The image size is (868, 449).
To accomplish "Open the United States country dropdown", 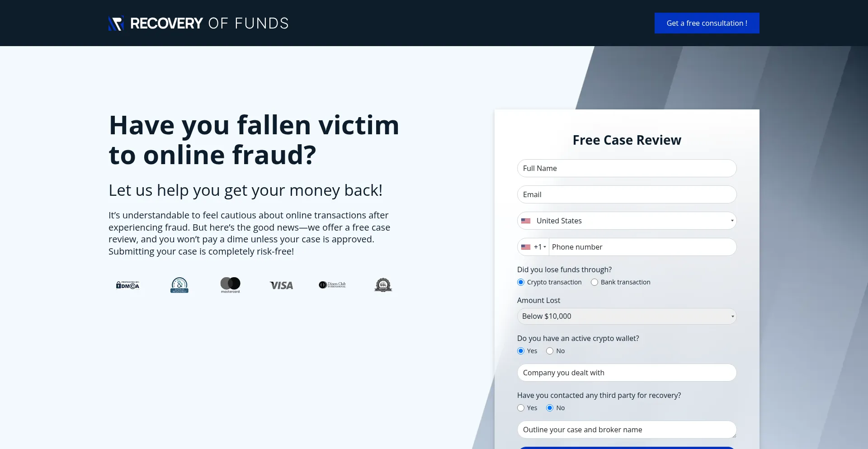I will click(627, 221).
